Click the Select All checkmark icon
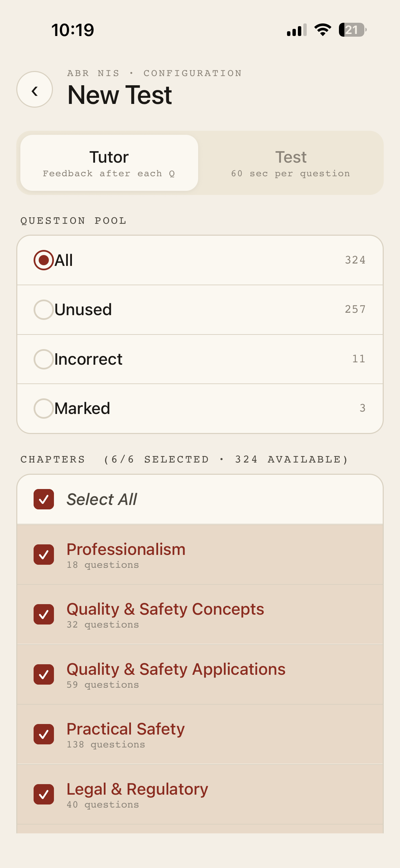 pos(43,499)
